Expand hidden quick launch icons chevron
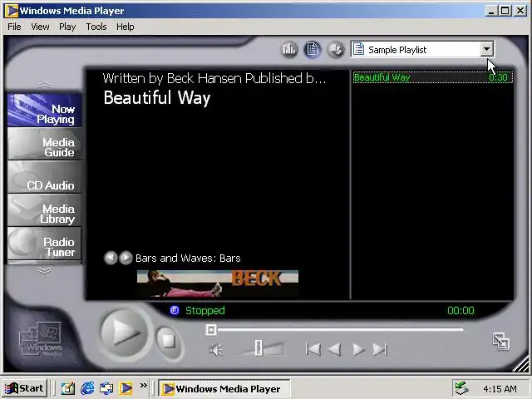Image resolution: width=532 pixels, height=399 pixels. (144, 386)
